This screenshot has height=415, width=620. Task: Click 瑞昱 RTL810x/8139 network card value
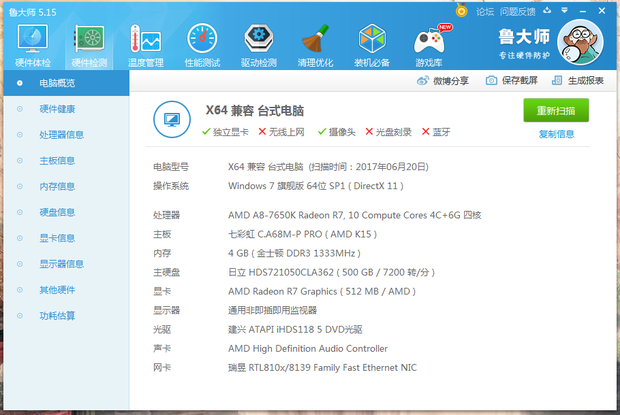coord(322,368)
